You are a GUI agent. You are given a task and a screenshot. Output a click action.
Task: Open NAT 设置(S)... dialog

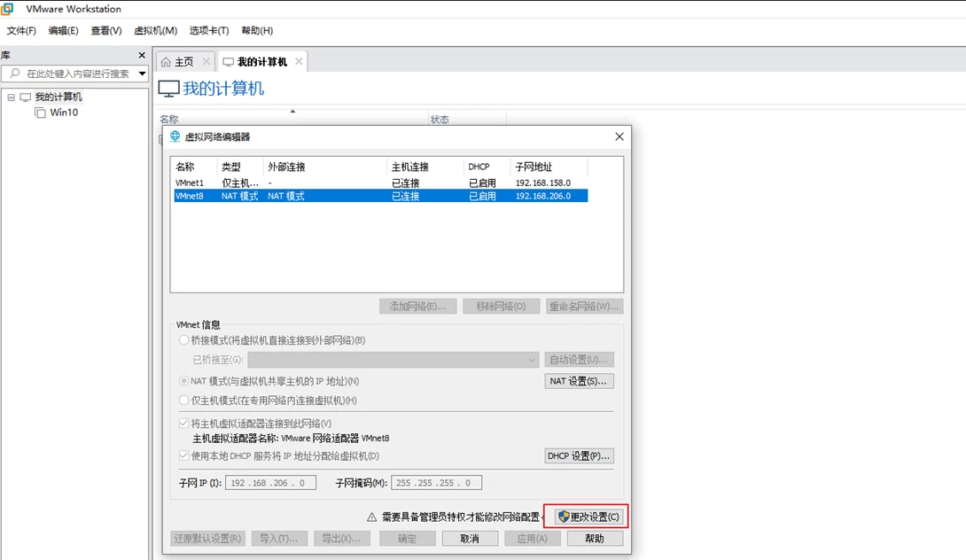tap(579, 381)
